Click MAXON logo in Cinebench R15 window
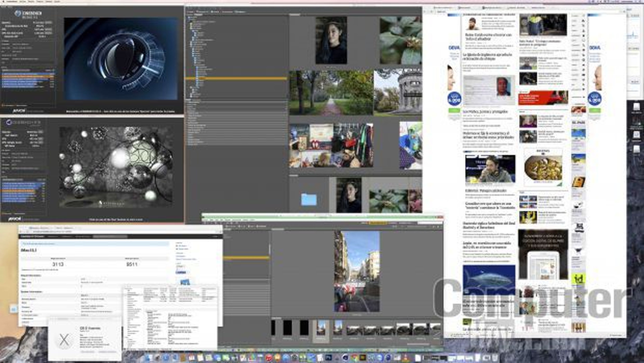This screenshot has width=644, height=363. point(19,110)
